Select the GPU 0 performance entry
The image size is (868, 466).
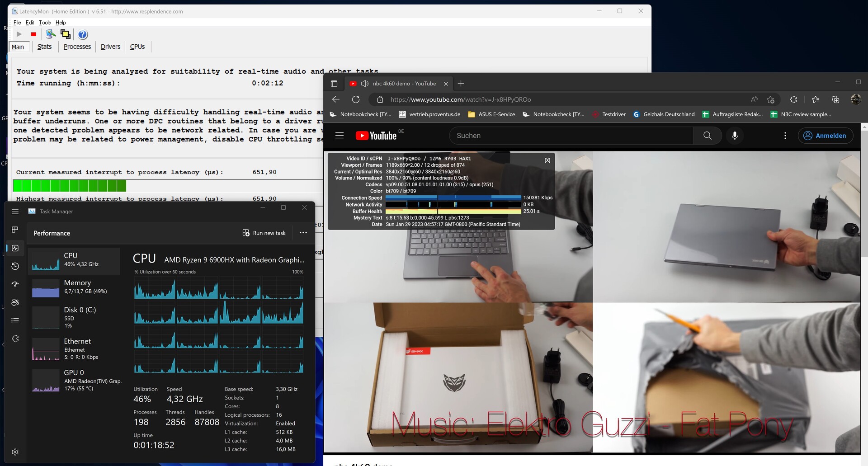click(x=74, y=380)
